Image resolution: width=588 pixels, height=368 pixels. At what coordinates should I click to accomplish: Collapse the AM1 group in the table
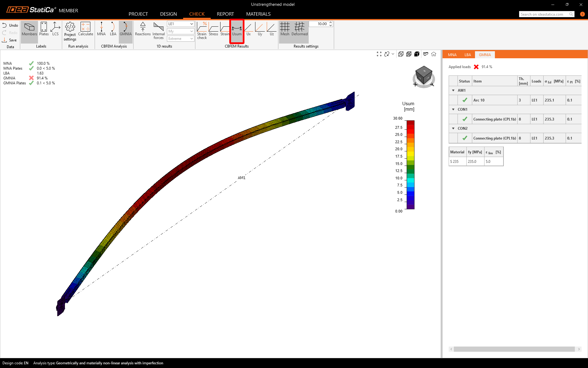point(453,90)
